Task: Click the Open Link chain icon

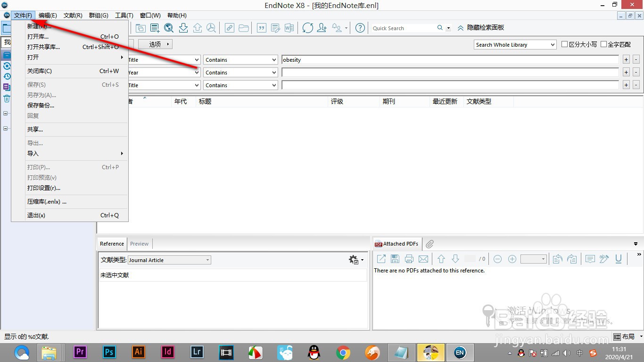Action: (x=229, y=28)
